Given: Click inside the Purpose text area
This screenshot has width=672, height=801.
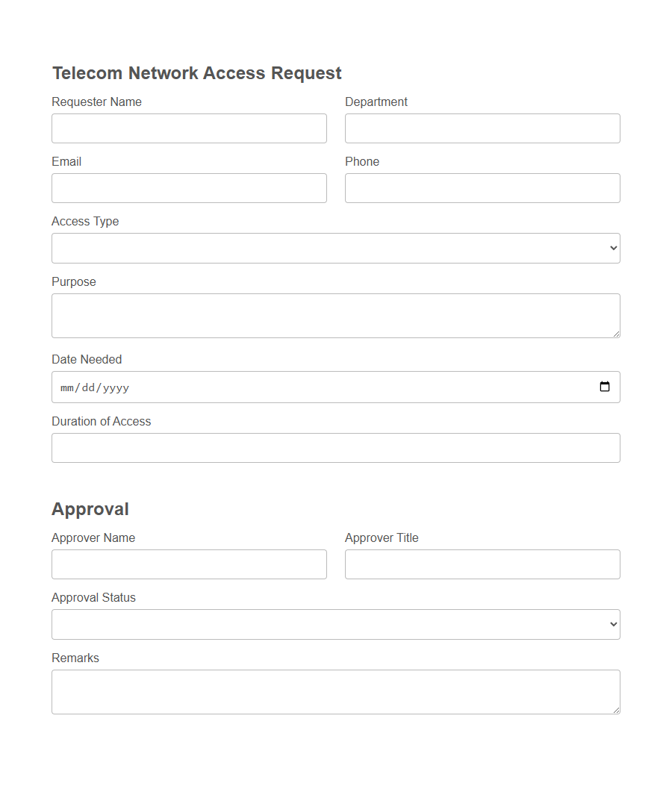Looking at the screenshot, I should [336, 314].
